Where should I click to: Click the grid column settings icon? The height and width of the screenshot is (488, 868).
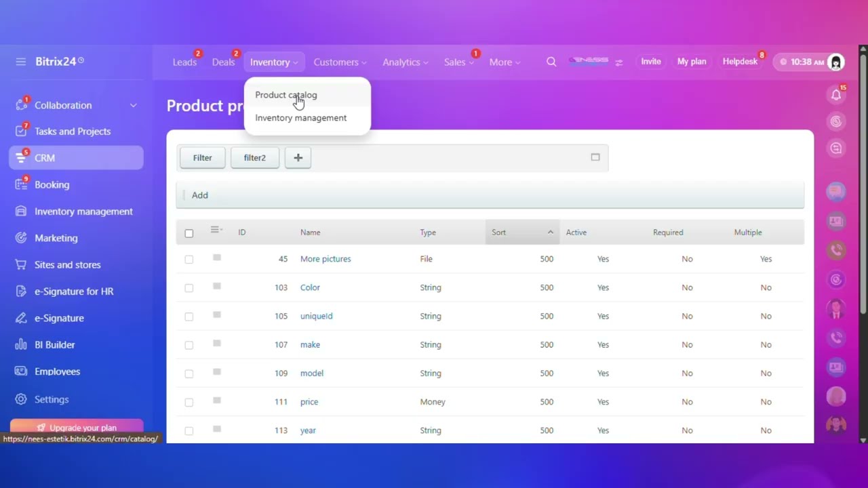coord(216,230)
